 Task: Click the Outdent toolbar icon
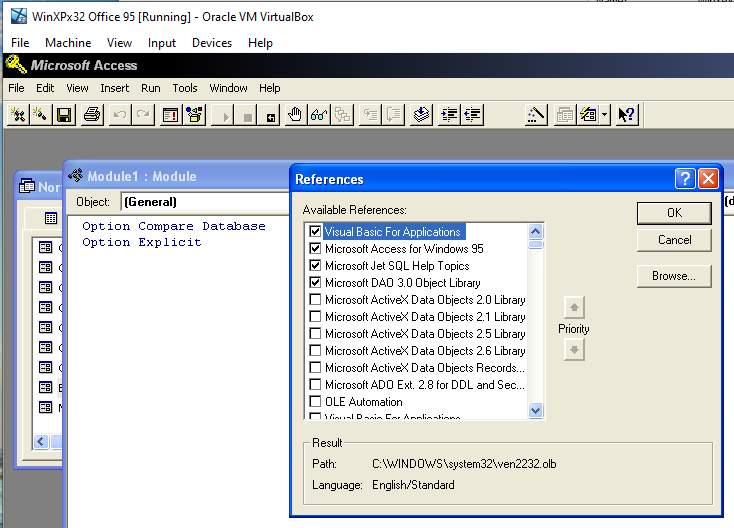(x=472, y=115)
